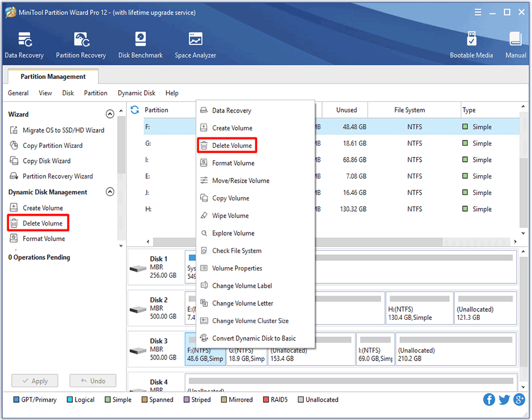This screenshot has height=420, width=532.
Task: Collapse the Dynamic Disk Management section
Action: (x=110, y=192)
